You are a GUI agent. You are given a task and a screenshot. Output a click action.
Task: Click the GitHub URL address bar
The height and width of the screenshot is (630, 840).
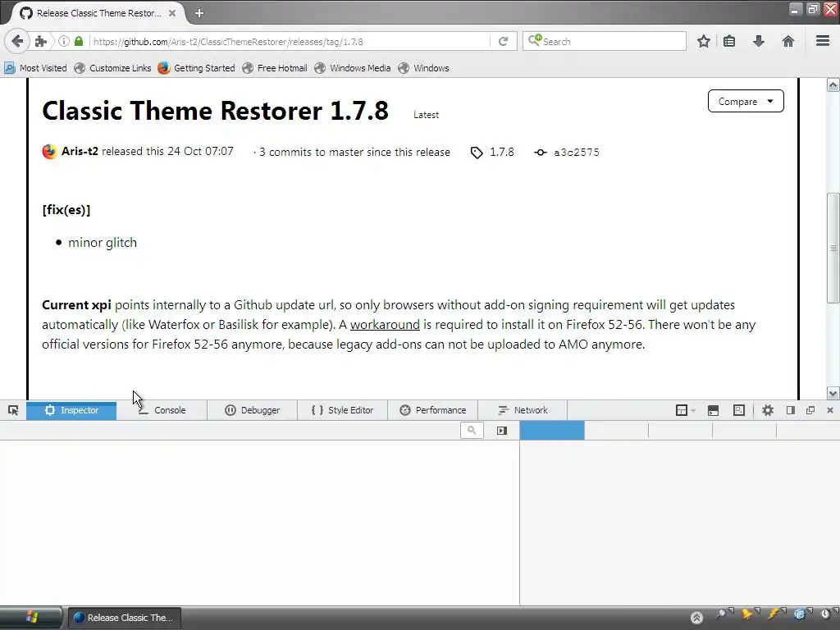point(290,41)
